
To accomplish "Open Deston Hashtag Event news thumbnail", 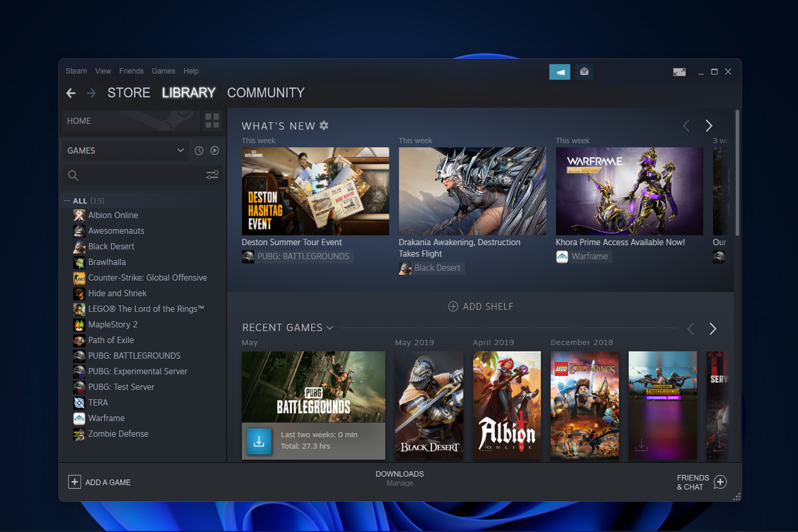I will click(315, 191).
